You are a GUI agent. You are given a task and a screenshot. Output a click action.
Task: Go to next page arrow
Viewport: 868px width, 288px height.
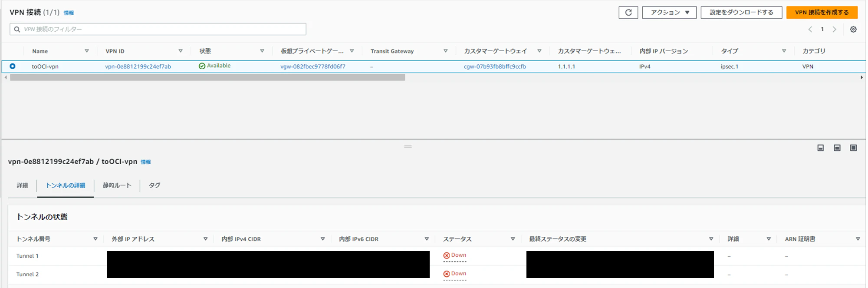pyautogui.click(x=834, y=30)
